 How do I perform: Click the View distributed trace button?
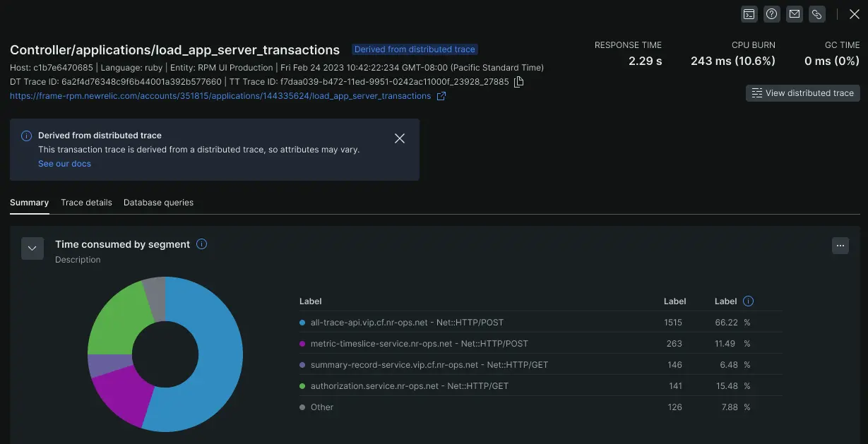point(802,93)
